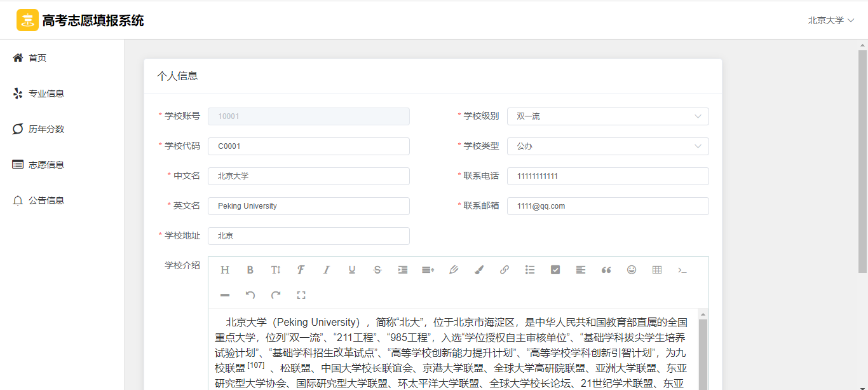Viewport: 868px width, 390px height.
Task: Insert a hyperlink using the link icon
Action: click(505, 270)
